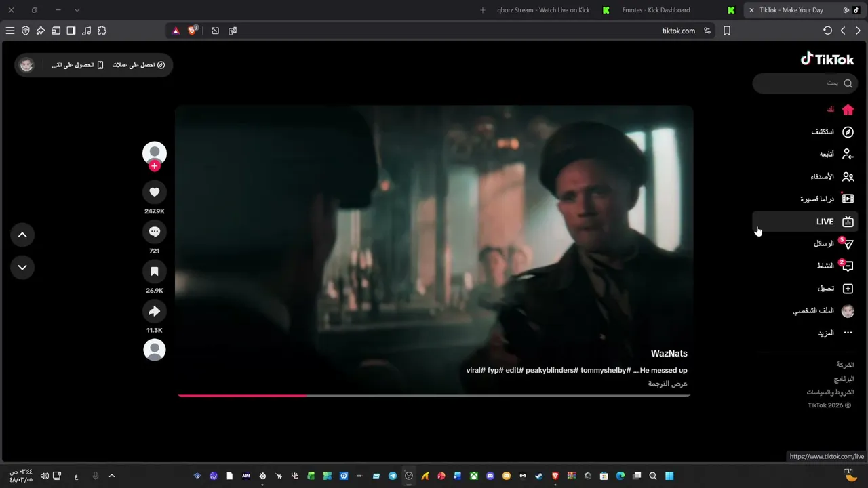Image resolution: width=868 pixels, height=488 pixels.
Task: Click the TikTok search field (بحث)
Action: pos(804,83)
